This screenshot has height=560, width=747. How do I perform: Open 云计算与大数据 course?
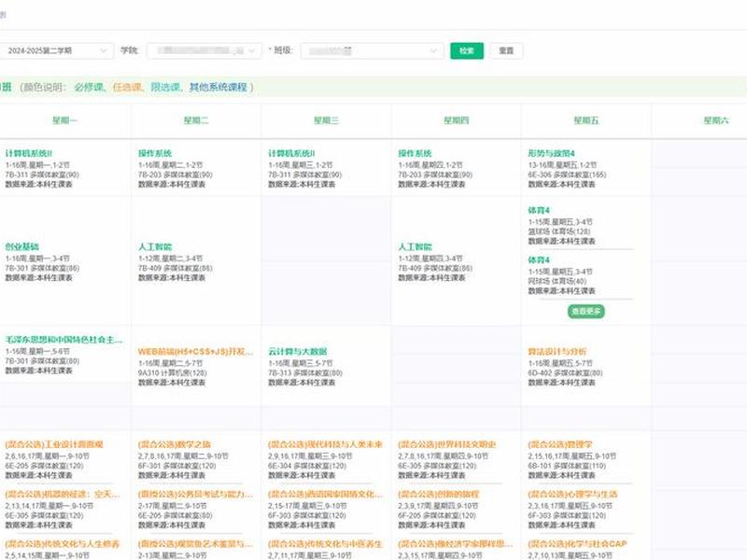pyautogui.click(x=298, y=352)
